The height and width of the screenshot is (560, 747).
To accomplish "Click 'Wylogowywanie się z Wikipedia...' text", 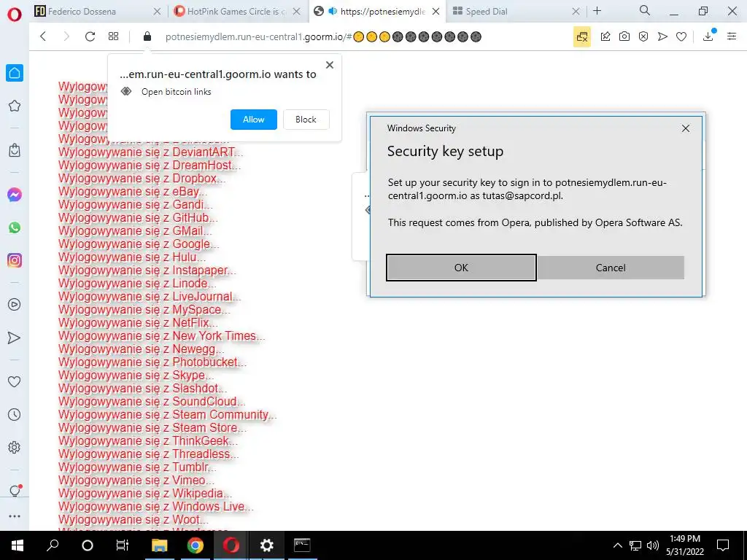I will (x=145, y=494).
